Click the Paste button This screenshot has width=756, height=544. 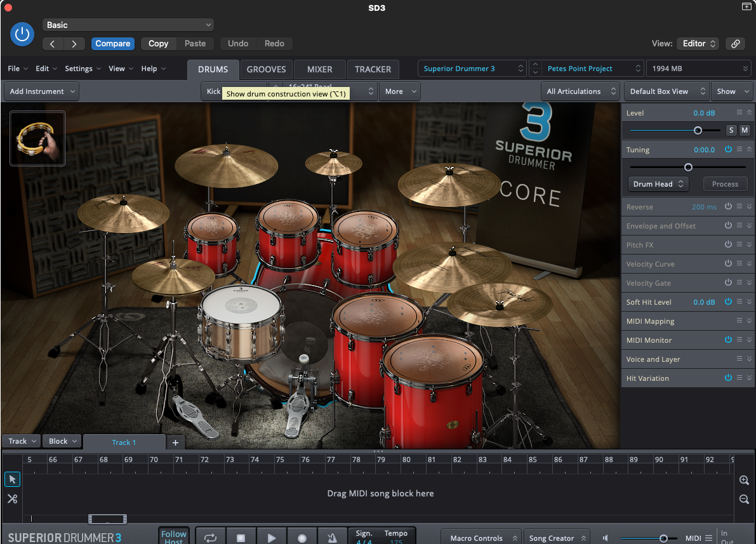[196, 43]
